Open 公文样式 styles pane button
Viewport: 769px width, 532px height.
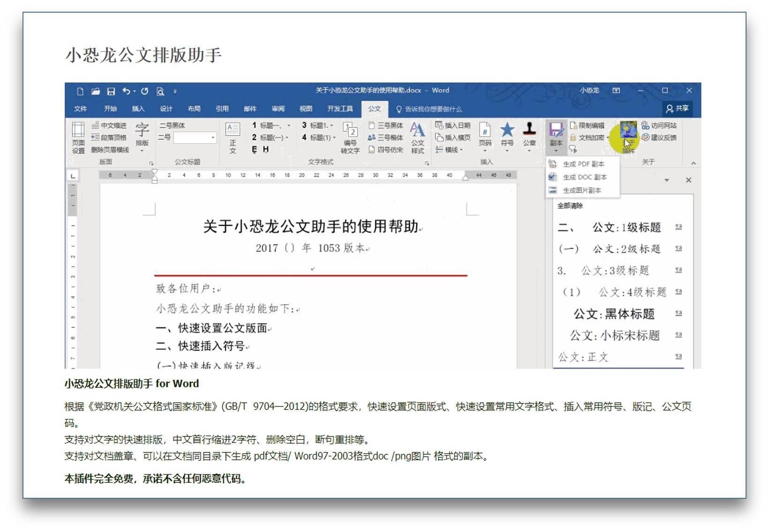point(418,138)
